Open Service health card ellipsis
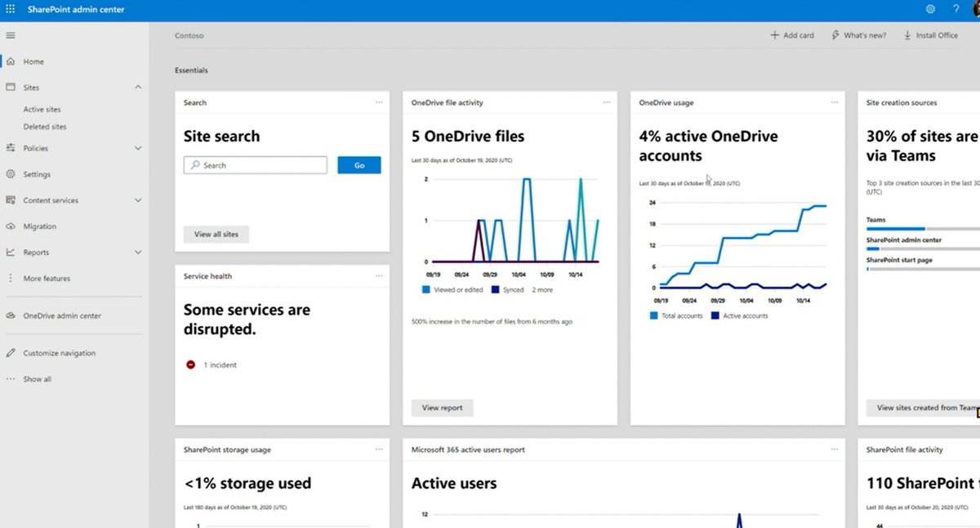 pyautogui.click(x=379, y=275)
